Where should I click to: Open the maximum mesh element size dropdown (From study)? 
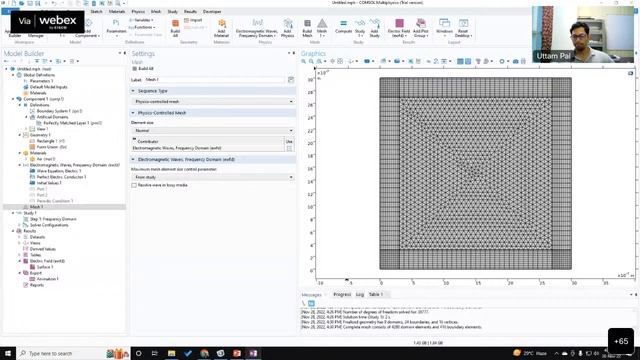point(213,177)
